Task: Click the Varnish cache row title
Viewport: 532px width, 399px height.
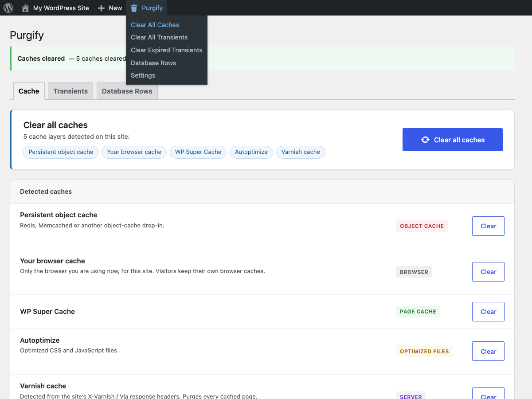Action: 43,386
